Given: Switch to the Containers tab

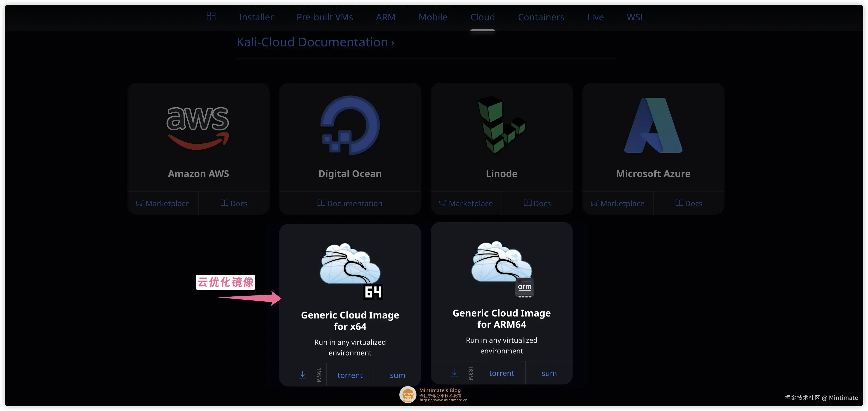Looking at the screenshot, I should [541, 17].
